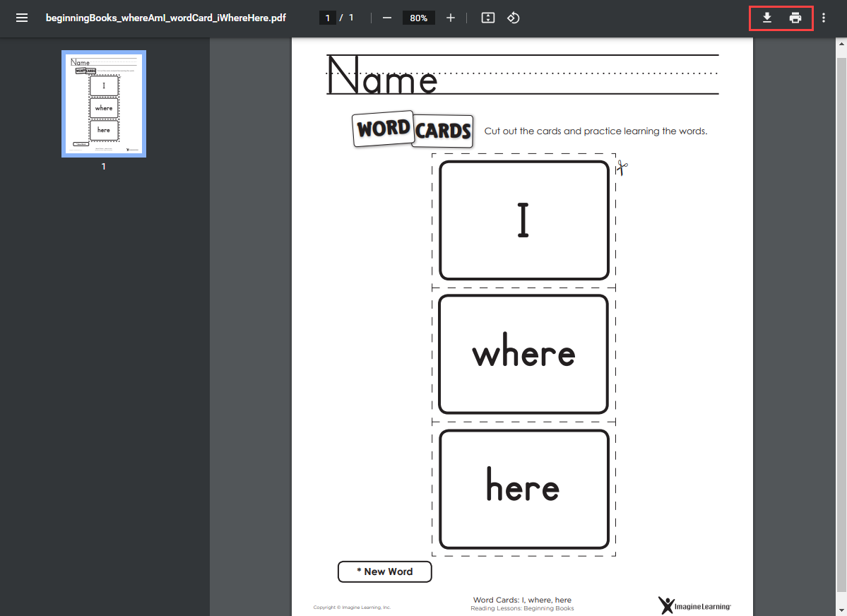
Task: Rotate the document counterclockwise
Action: coord(514,18)
